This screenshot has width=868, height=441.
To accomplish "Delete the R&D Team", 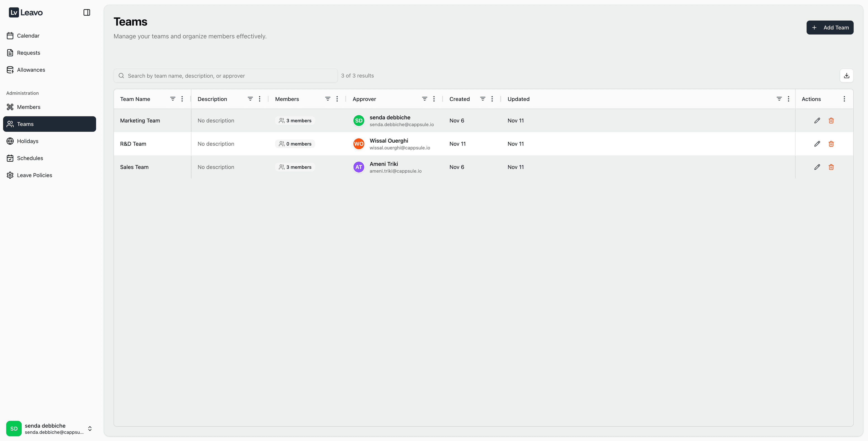I will pyautogui.click(x=831, y=144).
